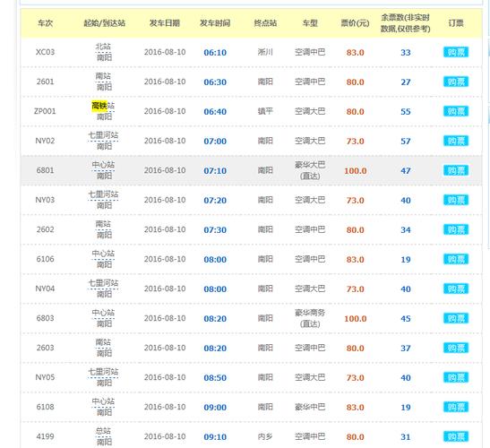The image size is (490, 448).
Task: Click 总站 station in 4199 row
Action: [103, 431]
